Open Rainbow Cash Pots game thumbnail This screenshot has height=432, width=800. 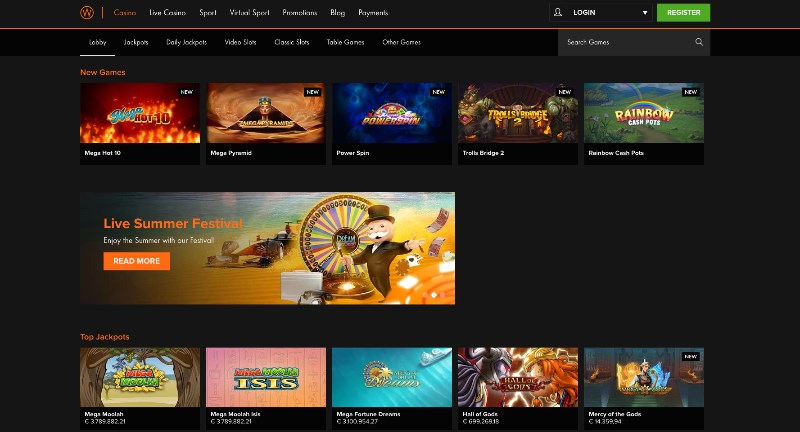644,113
